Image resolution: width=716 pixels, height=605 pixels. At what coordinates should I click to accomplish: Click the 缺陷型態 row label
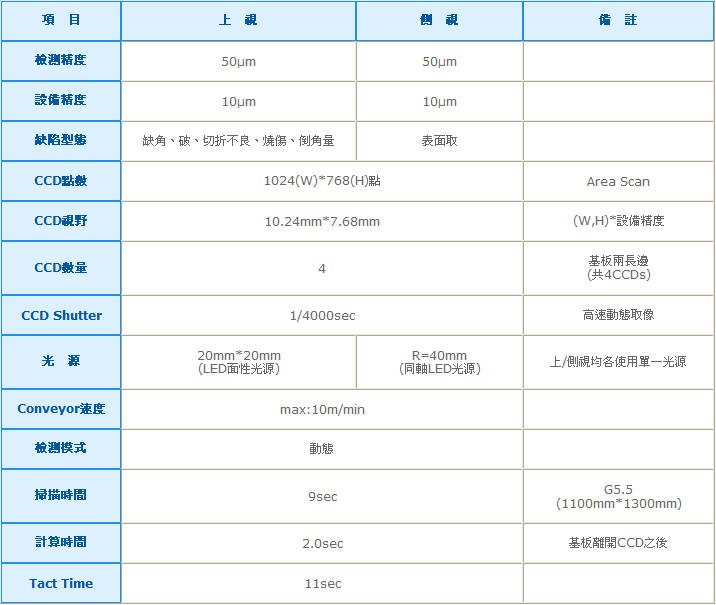tap(61, 141)
